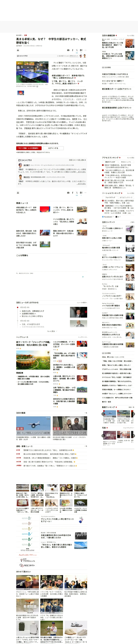Share on X using the bottom X icon
Image resolution: width=138 pixels, height=644 pixels.
[x=77, y=193]
